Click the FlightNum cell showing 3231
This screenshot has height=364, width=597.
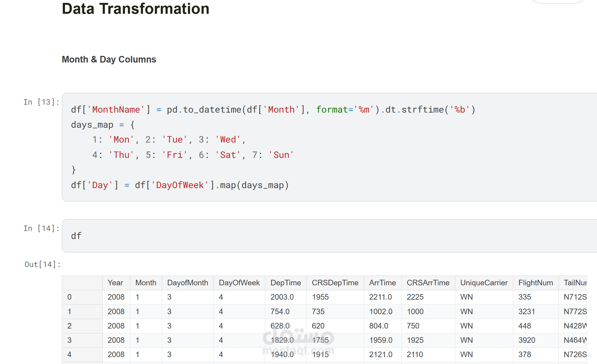[527, 312]
